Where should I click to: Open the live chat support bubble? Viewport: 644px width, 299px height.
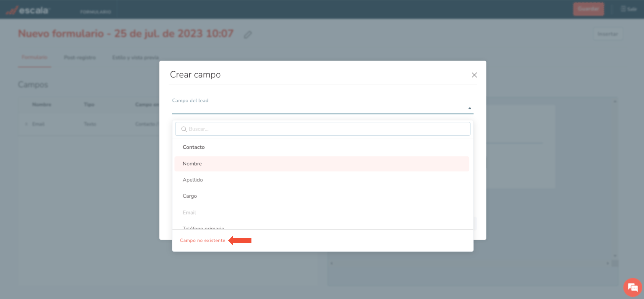coord(632,287)
